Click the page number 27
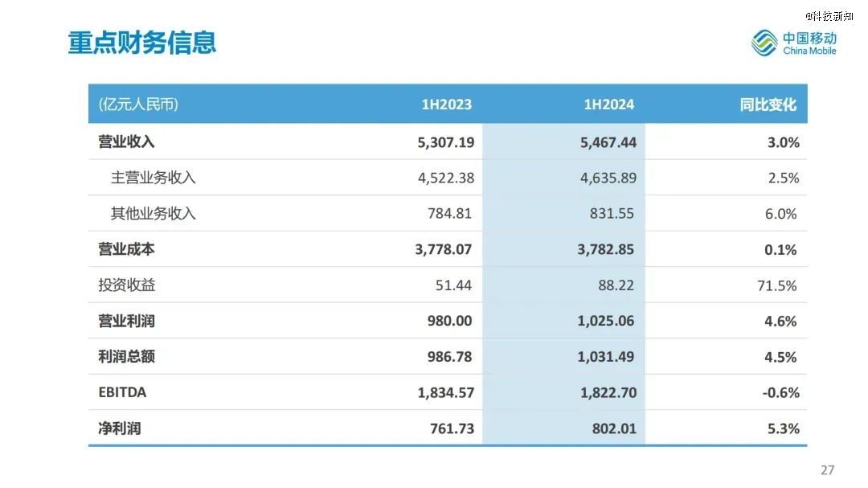 [828, 470]
